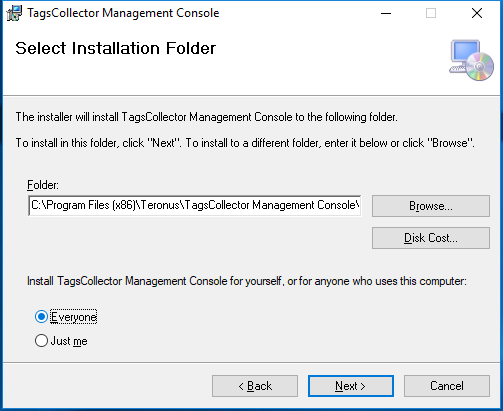Click the 'for yourself, or for anyone' prompt text
The image size is (503, 411).
(247, 281)
